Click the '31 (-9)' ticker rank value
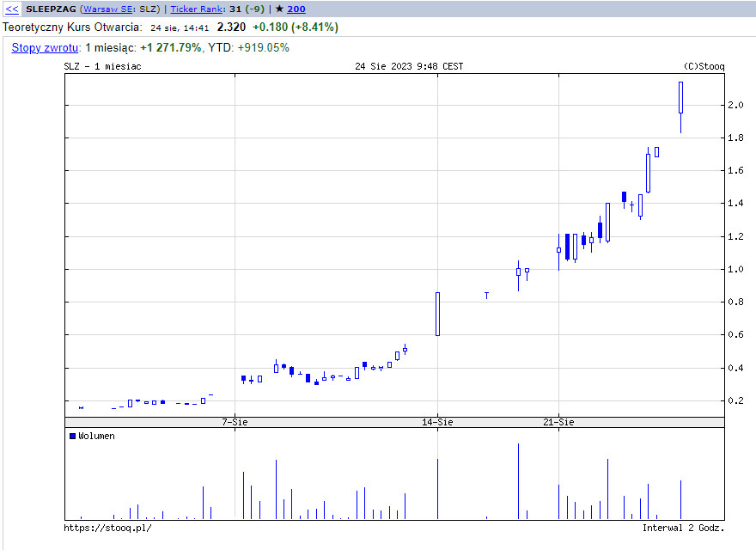The image size is (756, 550). point(247,9)
